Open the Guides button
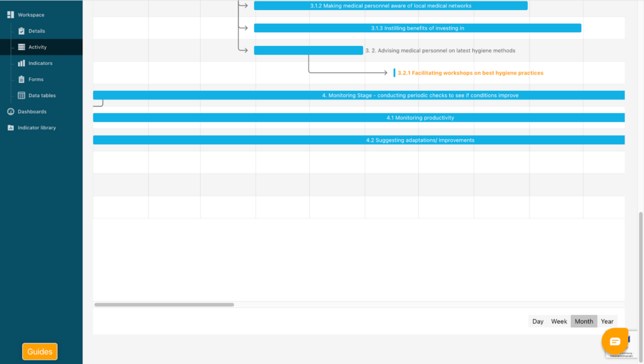Screen dimensions: 644x364 point(40,351)
